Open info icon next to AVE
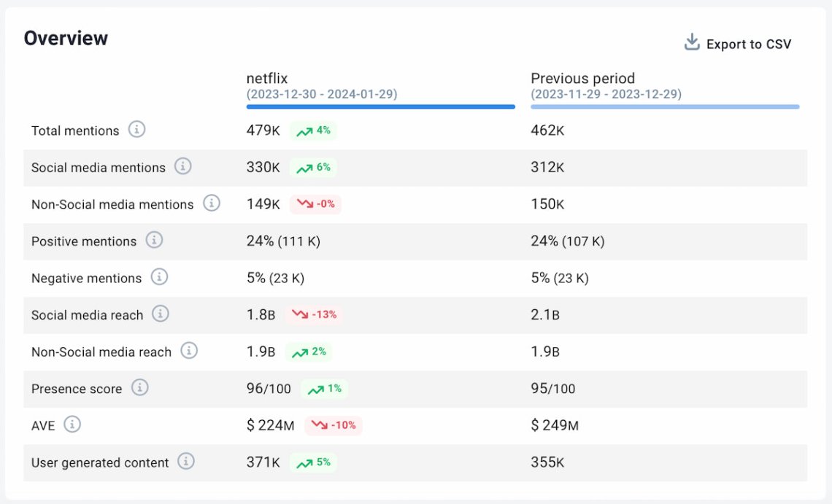 coord(72,424)
